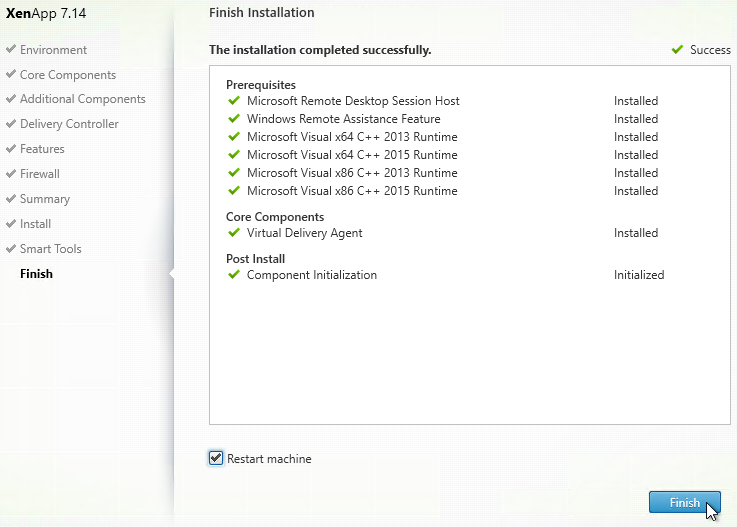Select the Core Components step in sidebar
737x527 pixels.
(68, 75)
